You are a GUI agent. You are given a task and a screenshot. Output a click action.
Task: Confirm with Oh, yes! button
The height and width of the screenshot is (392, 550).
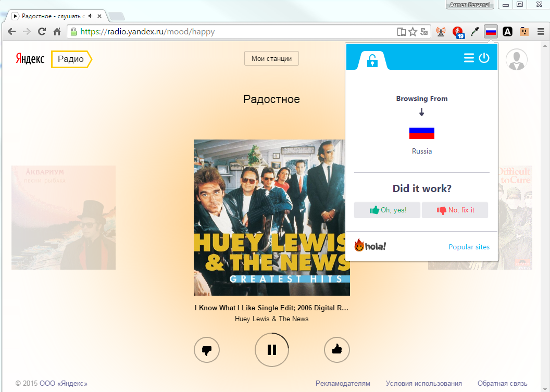pyautogui.click(x=387, y=210)
